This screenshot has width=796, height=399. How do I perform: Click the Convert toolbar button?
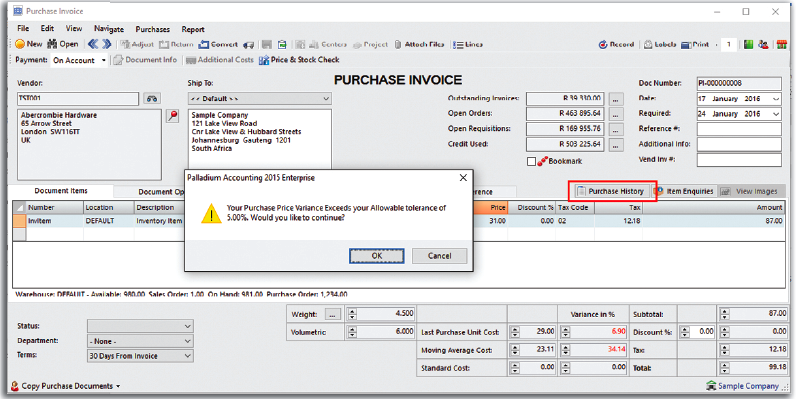tap(218, 45)
